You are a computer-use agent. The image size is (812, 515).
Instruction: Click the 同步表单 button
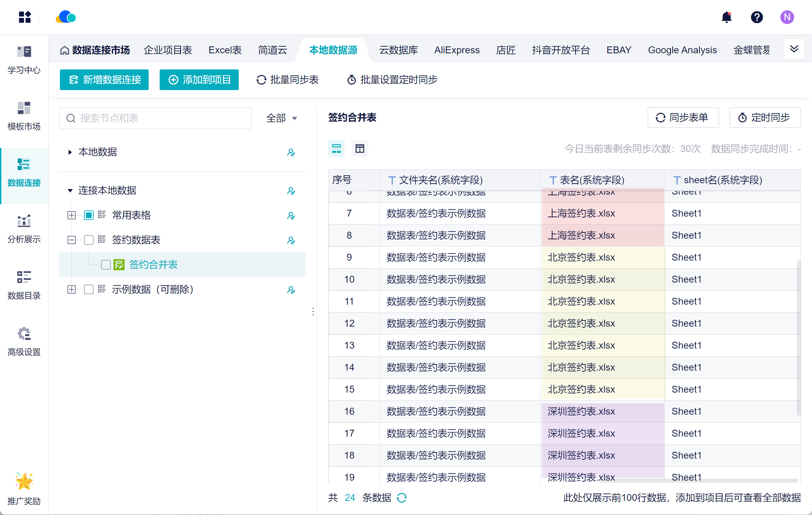pos(683,118)
